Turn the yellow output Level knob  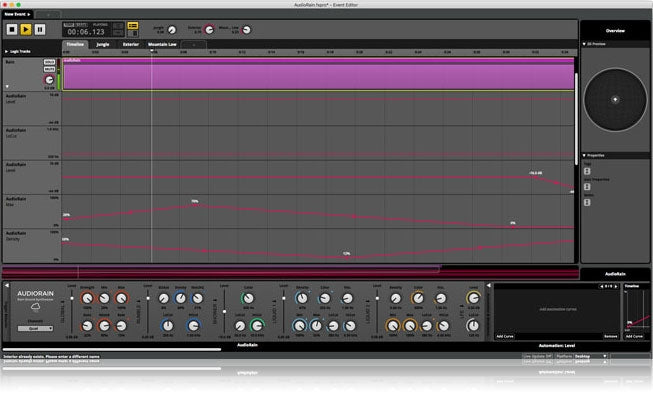pos(473,298)
